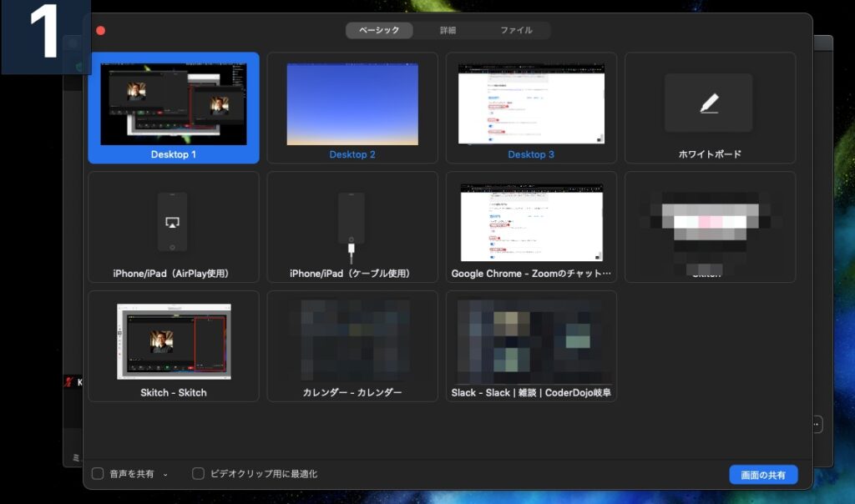Pick the カレンダー window thumbnail
The height and width of the screenshot is (504, 855).
click(352, 340)
